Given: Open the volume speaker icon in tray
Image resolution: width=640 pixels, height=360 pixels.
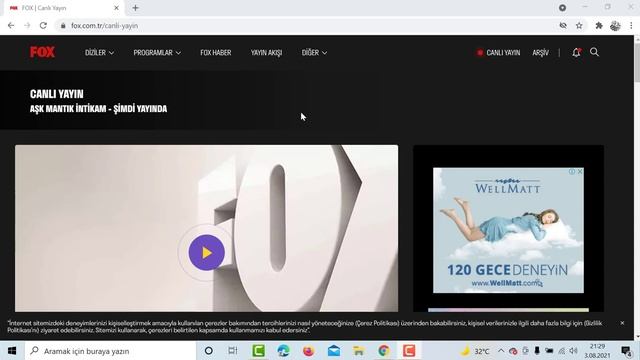Looking at the screenshot, I should coord(573,351).
